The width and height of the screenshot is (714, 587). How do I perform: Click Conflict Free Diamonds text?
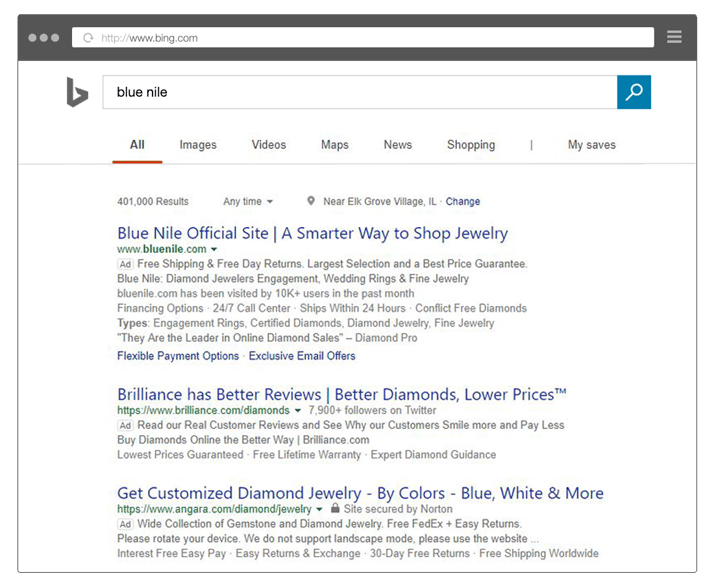[x=471, y=308]
